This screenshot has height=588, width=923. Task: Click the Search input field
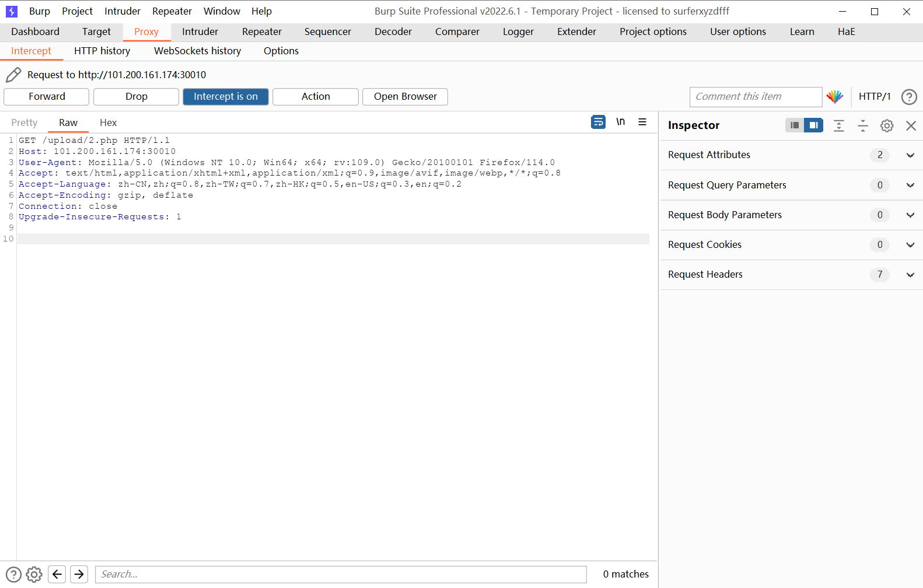341,575
